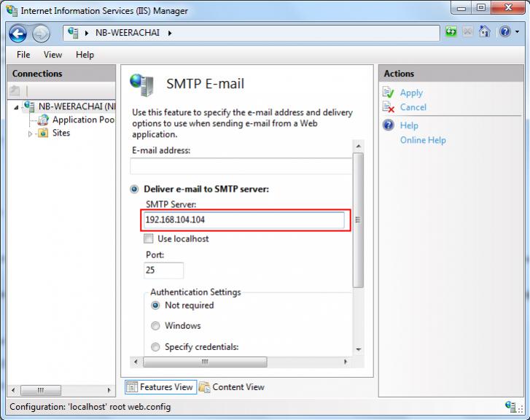Click the Sites folder icon
The width and height of the screenshot is (530, 420).
tap(43, 133)
